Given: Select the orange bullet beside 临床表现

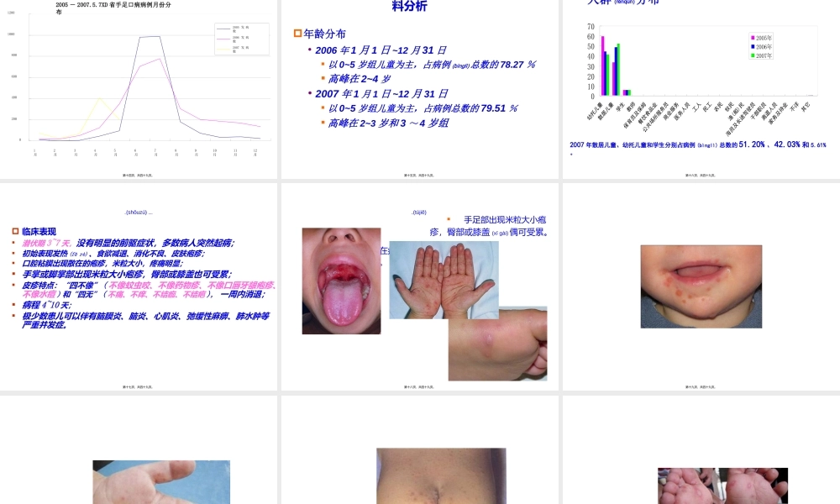Looking at the screenshot, I should pos(15,231).
